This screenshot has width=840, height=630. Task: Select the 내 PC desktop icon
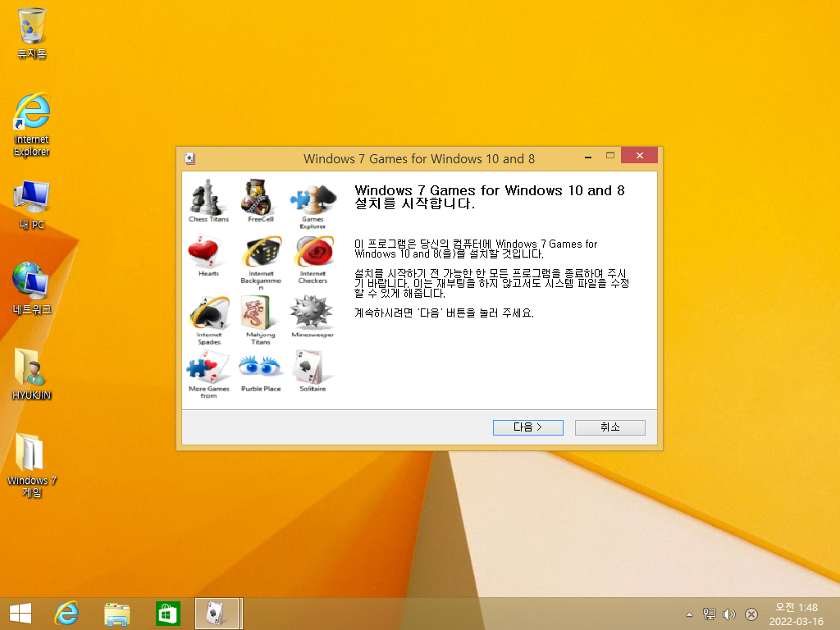click(x=32, y=205)
